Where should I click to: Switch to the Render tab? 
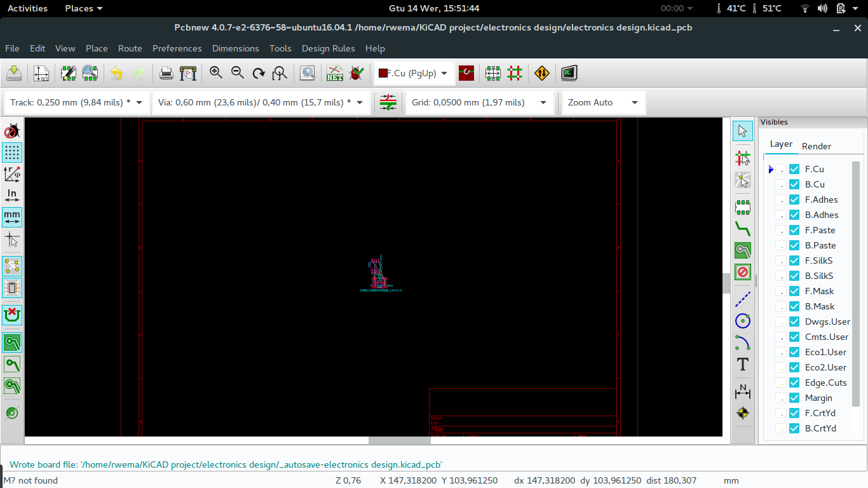click(816, 144)
